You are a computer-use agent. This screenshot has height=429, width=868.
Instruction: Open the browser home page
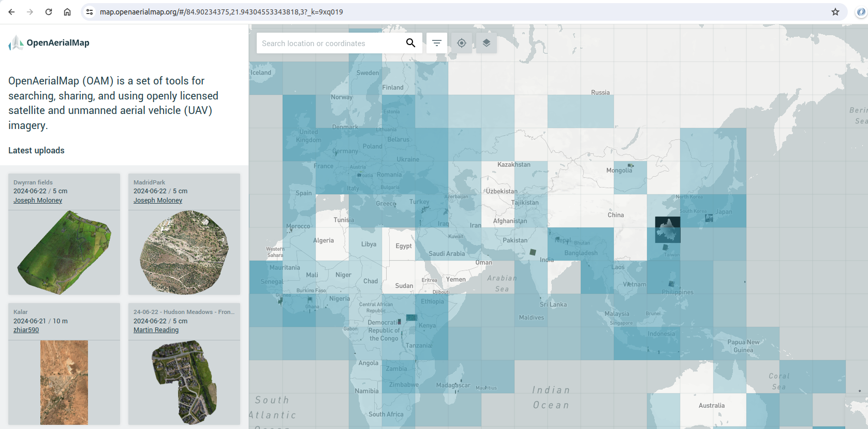pyautogui.click(x=67, y=12)
